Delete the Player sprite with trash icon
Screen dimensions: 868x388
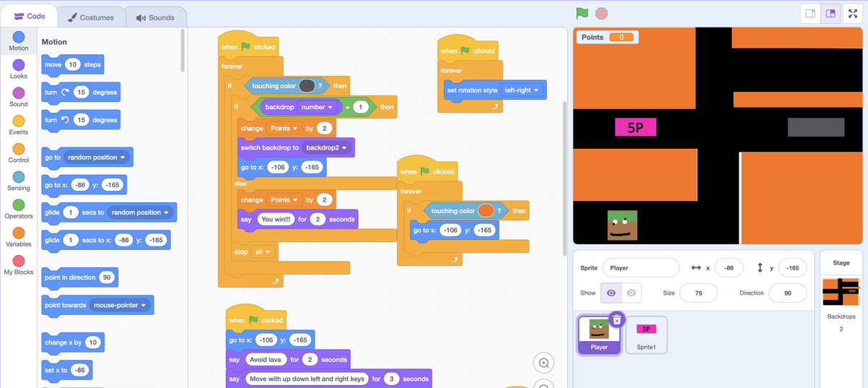(616, 319)
